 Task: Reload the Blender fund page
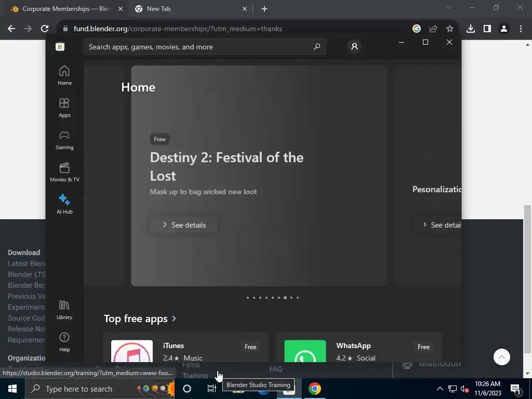(x=45, y=29)
